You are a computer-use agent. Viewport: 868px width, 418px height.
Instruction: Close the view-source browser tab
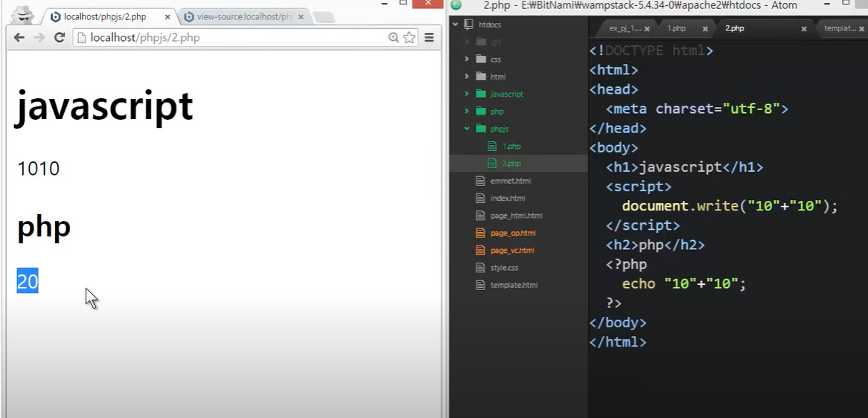point(301,17)
